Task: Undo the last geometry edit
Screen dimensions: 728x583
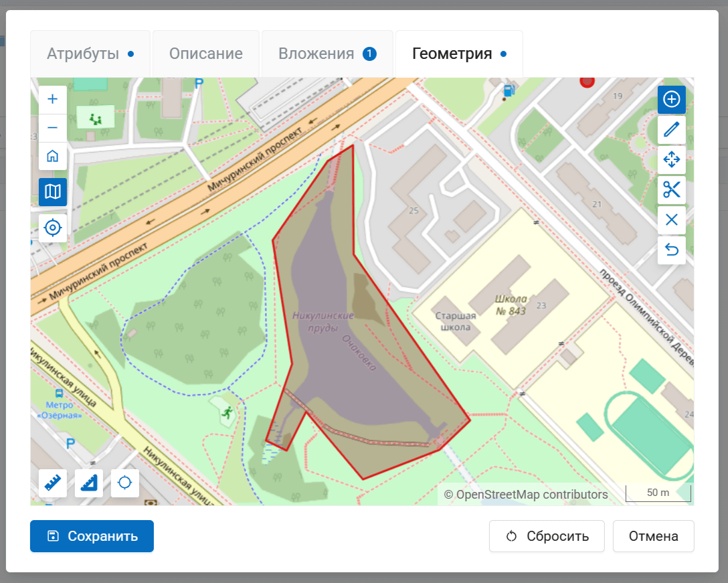Action: point(671,250)
